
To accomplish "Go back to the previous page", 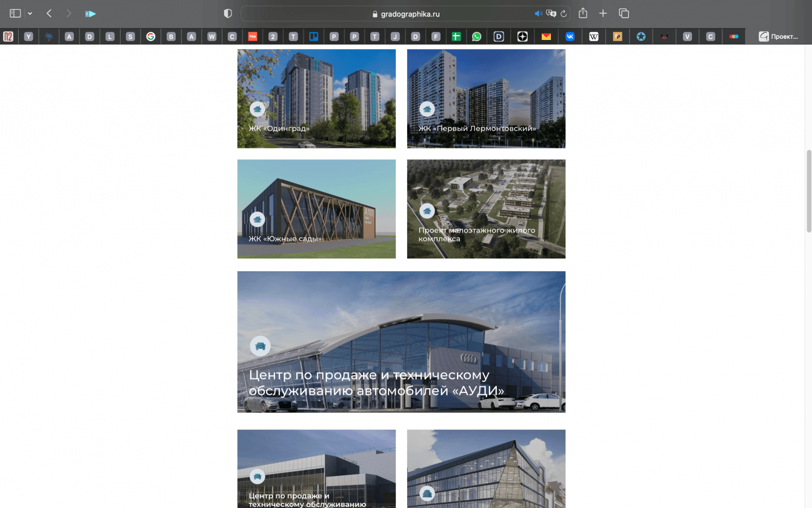I will coord(49,13).
